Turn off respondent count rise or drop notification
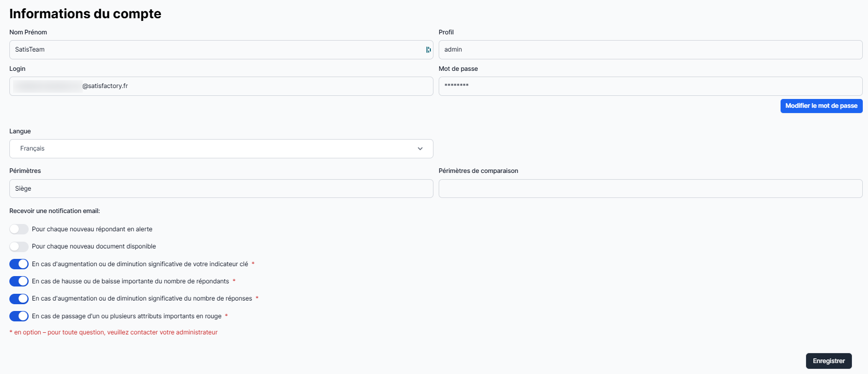 [x=19, y=281]
